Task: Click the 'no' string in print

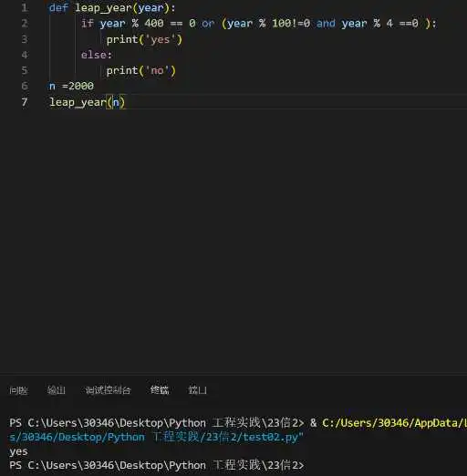Action: 157,71
